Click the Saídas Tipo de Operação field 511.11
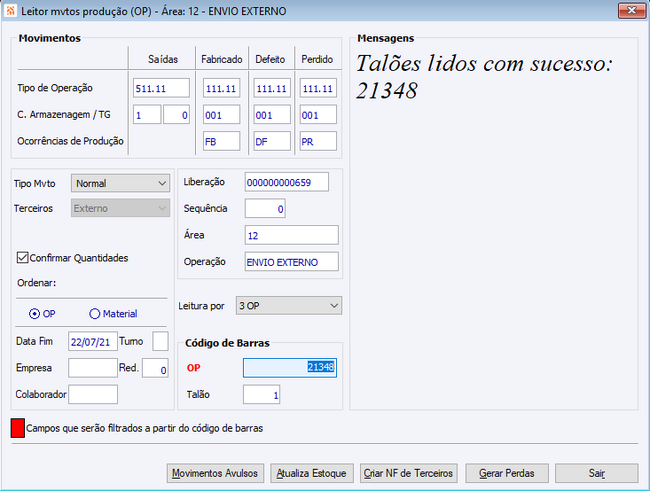The height and width of the screenshot is (491, 650). pyautogui.click(x=161, y=88)
